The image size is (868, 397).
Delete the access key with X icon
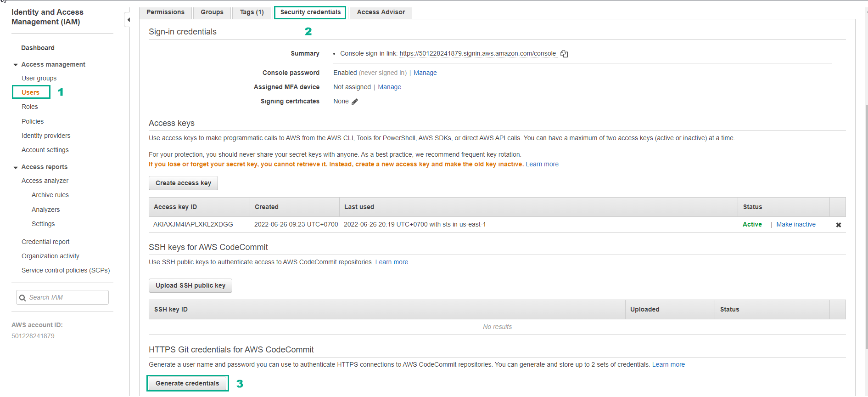[838, 225]
